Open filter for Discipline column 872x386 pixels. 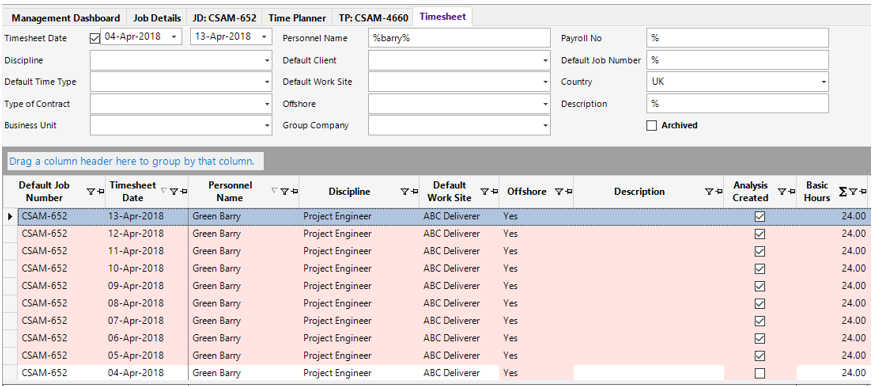pos(404,192)
